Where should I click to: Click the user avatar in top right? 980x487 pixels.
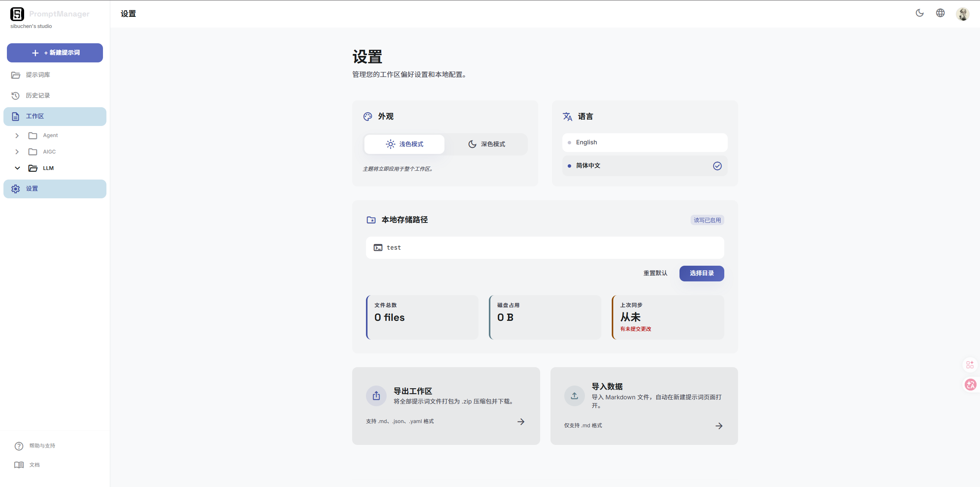[x=962, y=14]
